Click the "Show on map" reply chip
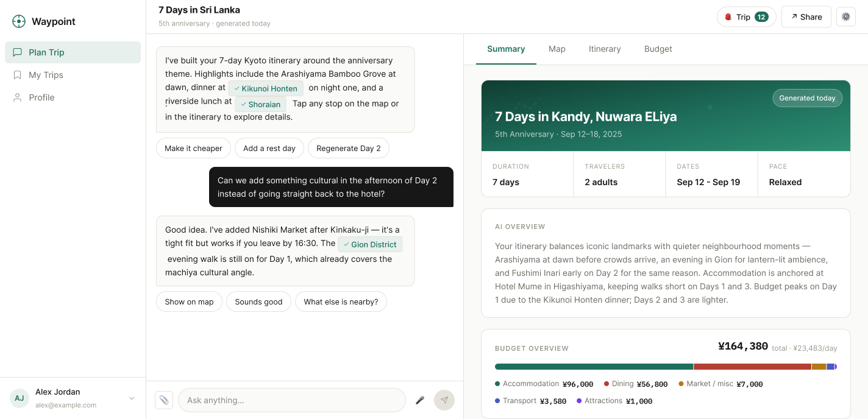Image resolution: width=868 pixels, height=419 pixels. [189, 302]
